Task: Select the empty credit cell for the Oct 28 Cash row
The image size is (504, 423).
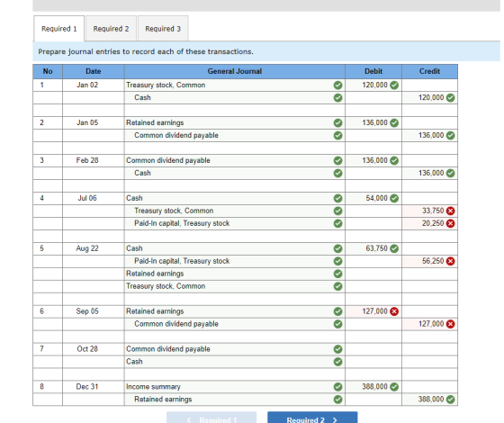Action: pyautogui.click(x=430, y=362)
